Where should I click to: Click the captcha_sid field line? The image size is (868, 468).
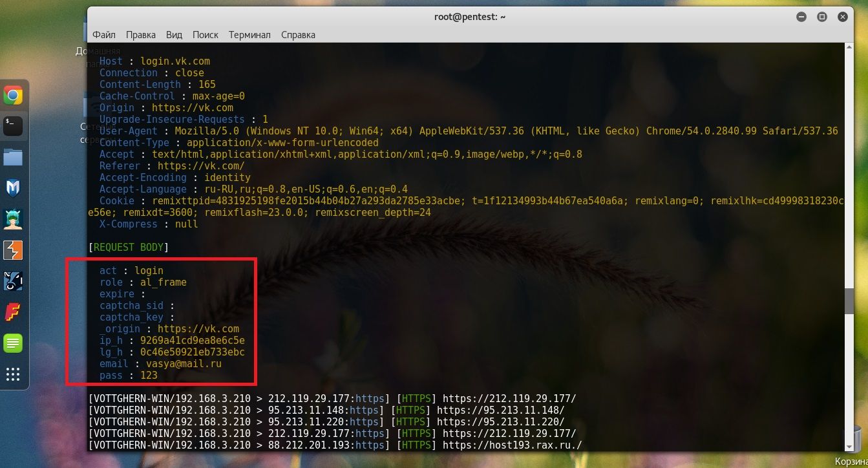click(x=137, y=306)
